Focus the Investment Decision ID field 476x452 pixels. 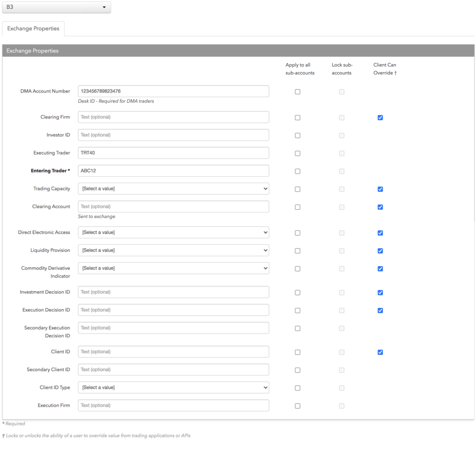(173, 292)
